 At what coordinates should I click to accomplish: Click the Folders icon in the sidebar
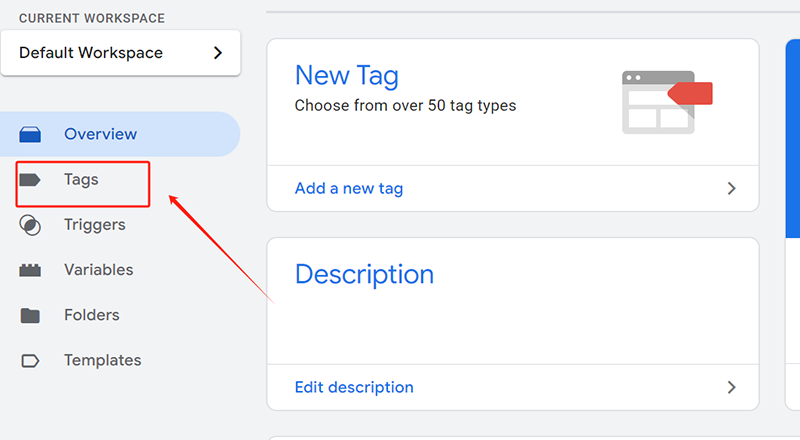pos(30,315)
